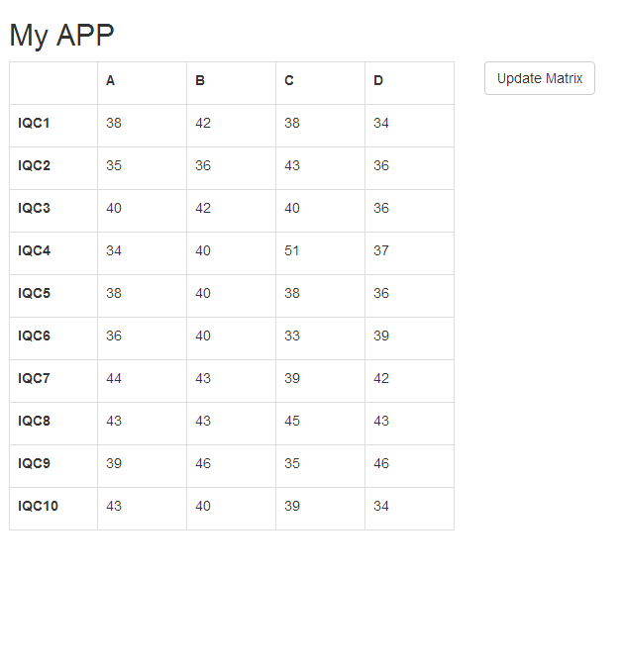Click IQC2 cell in column A
Viewport: 623px width, 672px height.
[x=114, y=166]
